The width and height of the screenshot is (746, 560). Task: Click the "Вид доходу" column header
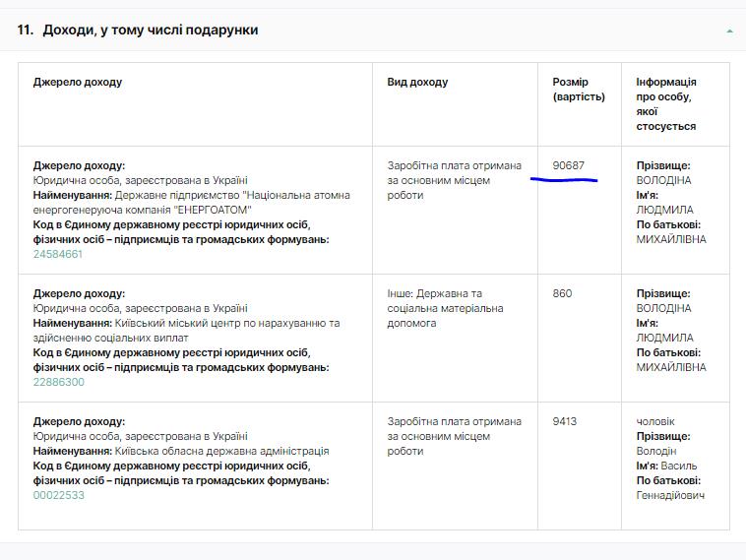[x=417, y=82]
